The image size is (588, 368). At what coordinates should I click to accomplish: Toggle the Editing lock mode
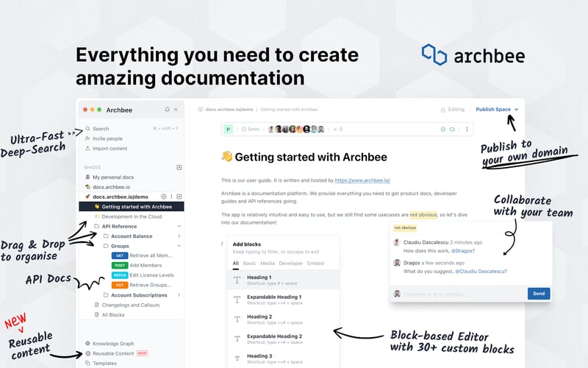pyautogui.click(x=452, y=109)
